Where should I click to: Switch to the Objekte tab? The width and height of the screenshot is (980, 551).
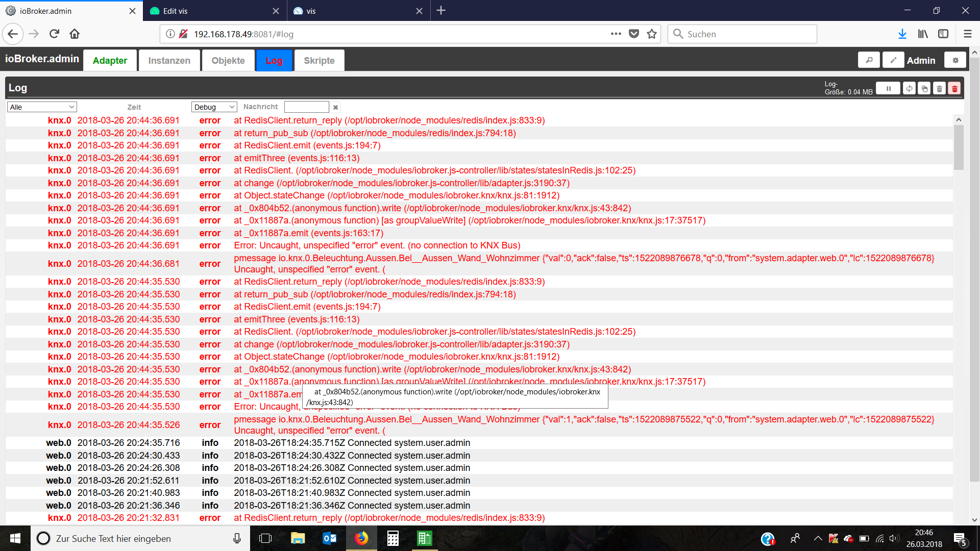click(x=228, y=60)
